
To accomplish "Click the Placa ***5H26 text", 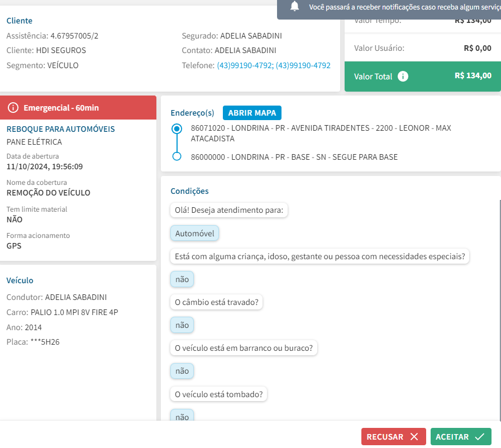I will click(33, 342).
